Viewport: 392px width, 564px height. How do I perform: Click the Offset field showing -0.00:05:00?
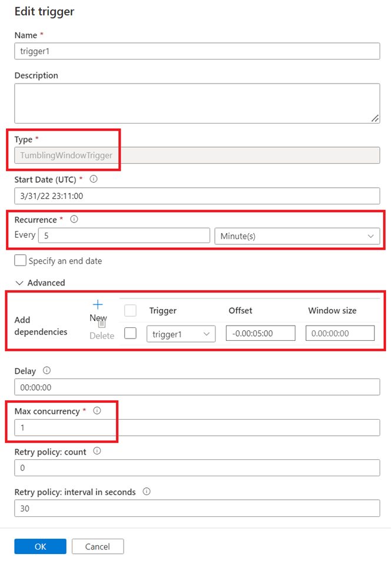tap(260, 333)
